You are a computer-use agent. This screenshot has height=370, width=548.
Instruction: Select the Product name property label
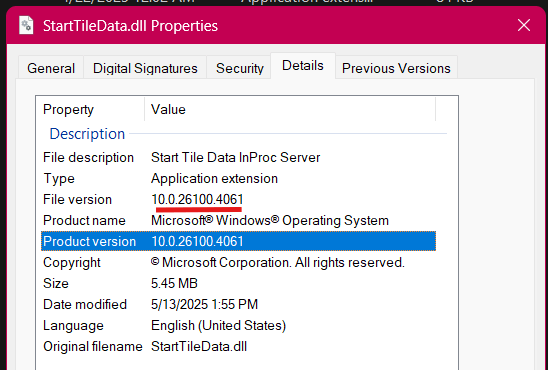pos(84,220)
